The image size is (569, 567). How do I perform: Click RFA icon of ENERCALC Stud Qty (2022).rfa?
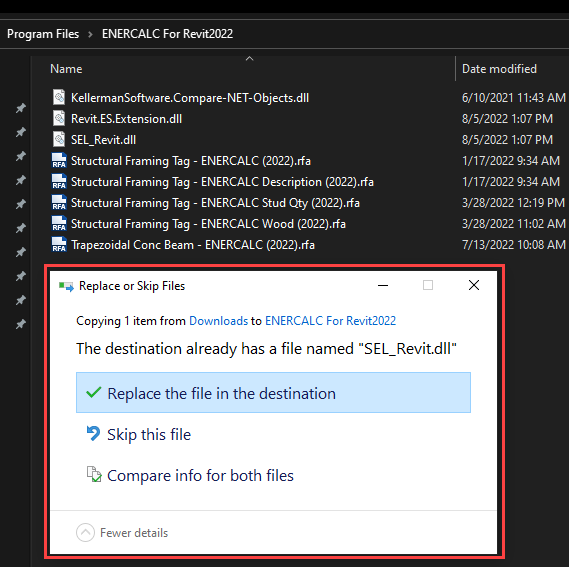click(59, 203)
